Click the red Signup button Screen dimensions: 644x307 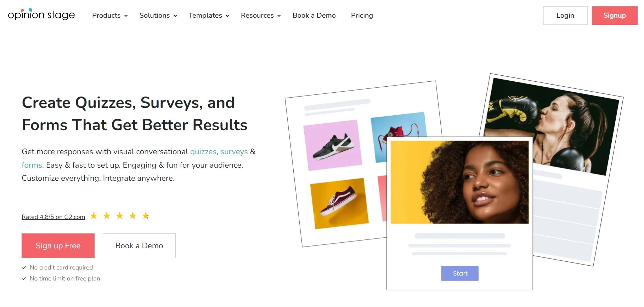point(615,16)
